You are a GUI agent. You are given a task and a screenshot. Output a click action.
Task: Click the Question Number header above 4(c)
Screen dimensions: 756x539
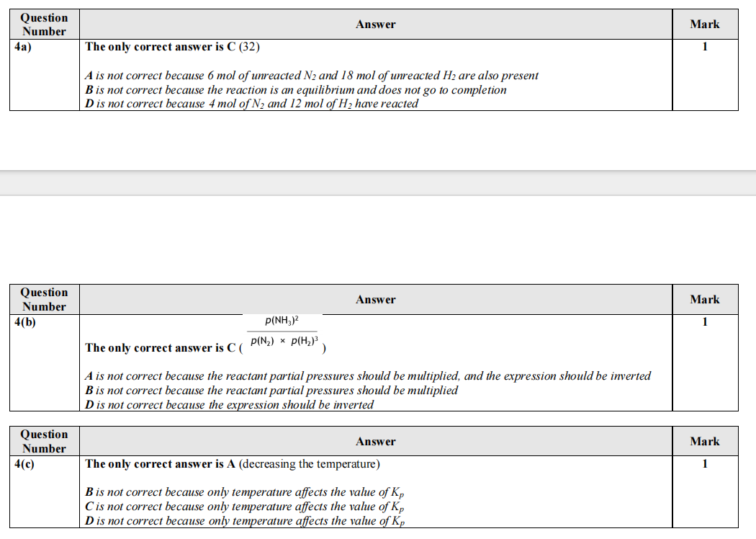[x=44, y=441]
